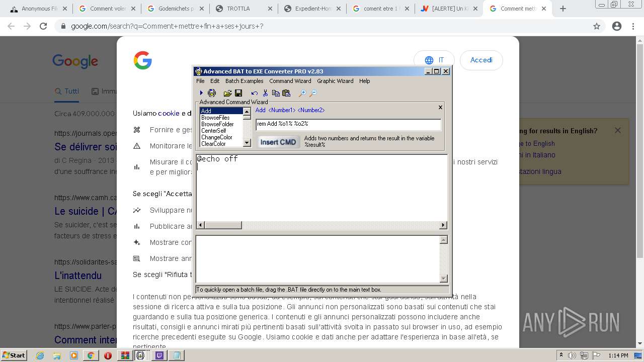Select BrowseFolder in the command list
Image resolution: width=644 pixels, height=362 pixels.
click(221, 124)
